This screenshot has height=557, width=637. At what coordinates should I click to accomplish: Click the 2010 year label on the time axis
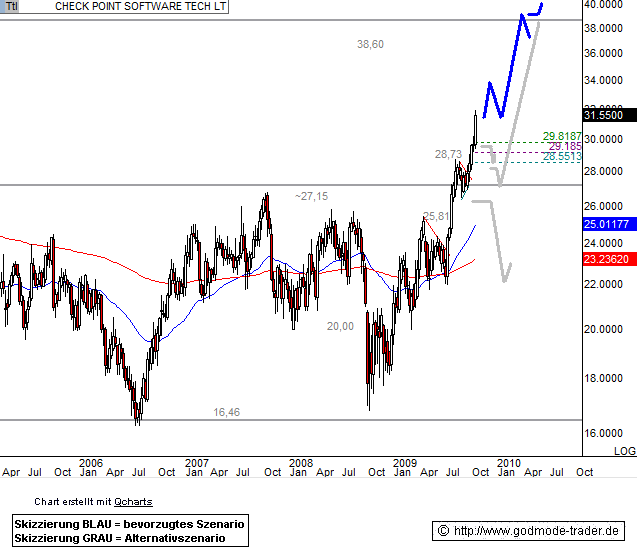click(x=509, y=463)
